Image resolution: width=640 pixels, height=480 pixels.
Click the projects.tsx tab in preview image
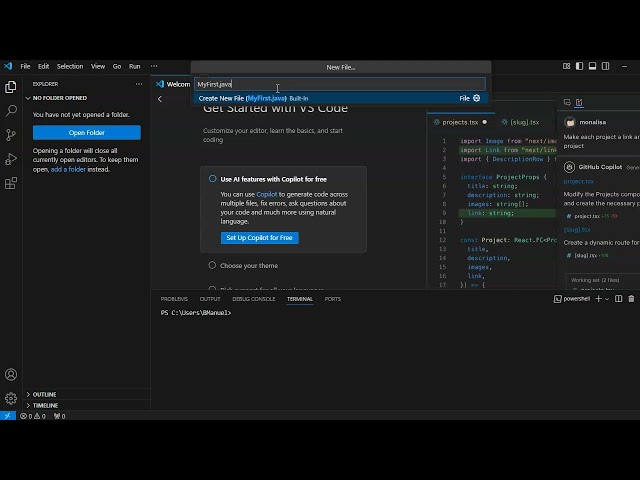coord(461,122)
